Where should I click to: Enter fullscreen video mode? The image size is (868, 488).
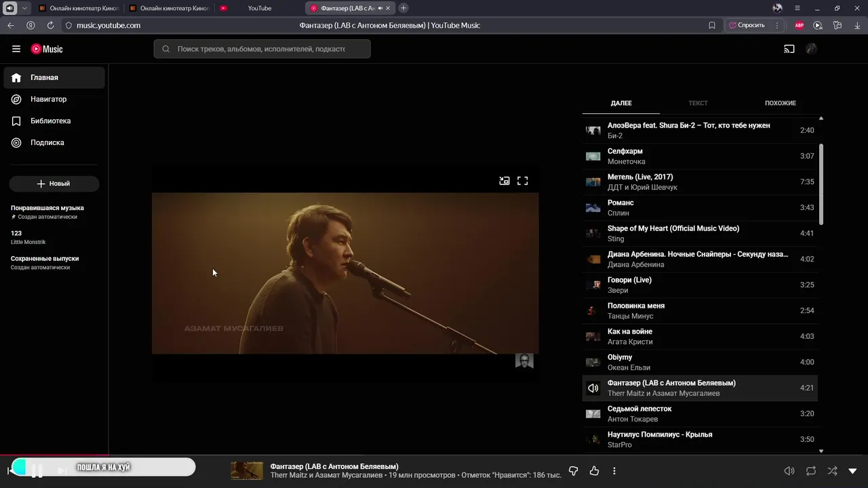pyautogui.click(x=523, y=181)
